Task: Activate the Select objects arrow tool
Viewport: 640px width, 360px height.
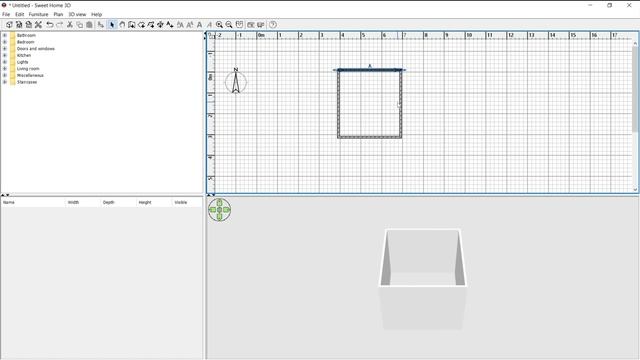Action: point(112,25)
